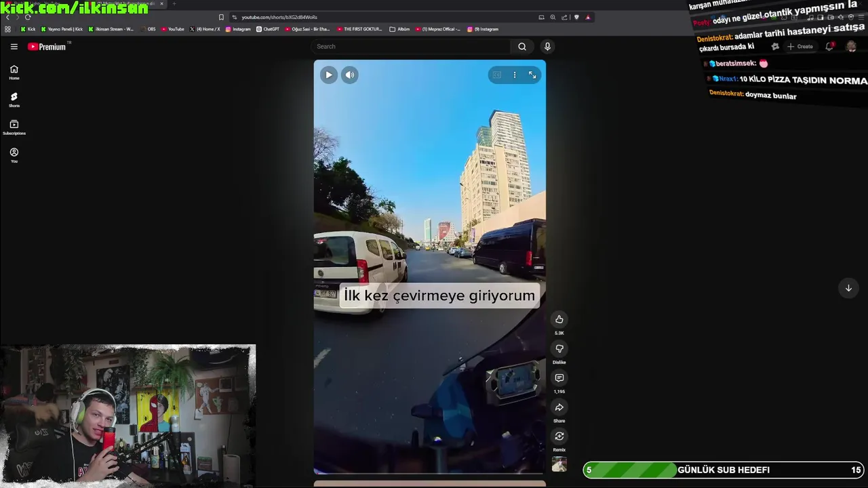Open the YouTube bookmark
Image resolution: width=868 pixels, height=488 pixels.
click(172, 29)
